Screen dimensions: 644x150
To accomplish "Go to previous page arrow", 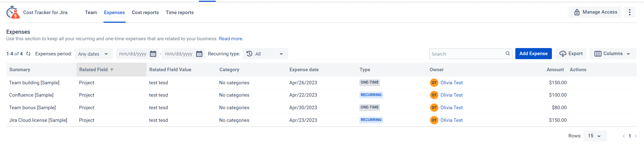I will click(x=624, y=136).
